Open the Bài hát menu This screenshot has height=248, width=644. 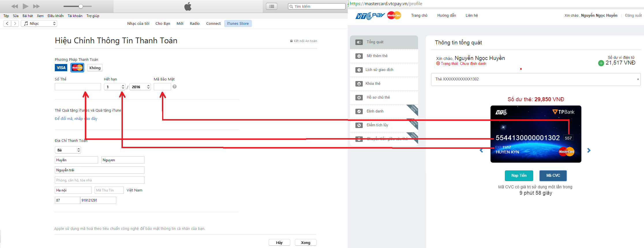click(x=28, y=16)
